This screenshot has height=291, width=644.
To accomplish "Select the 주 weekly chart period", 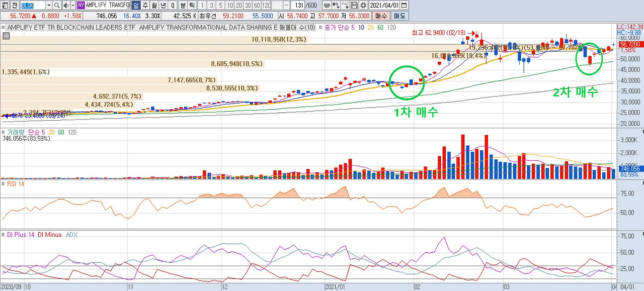I will pos(145,5).
